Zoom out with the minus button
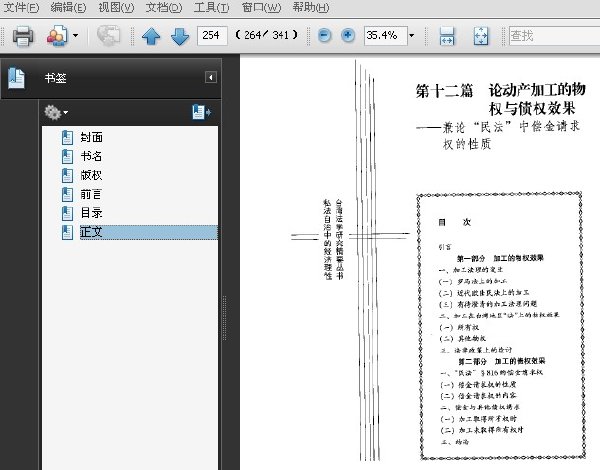The height and width of the screenshot is (470, 600). tap(324, 36)
